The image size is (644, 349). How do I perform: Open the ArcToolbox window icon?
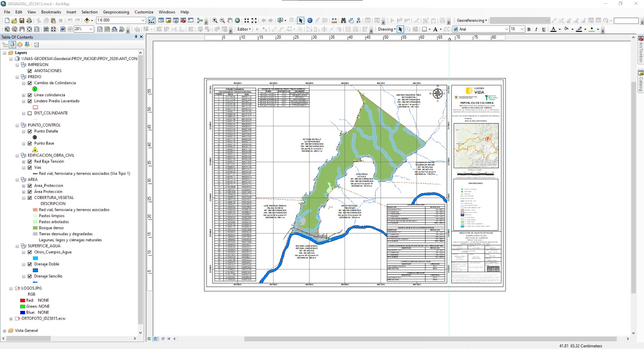pos(183,20)
